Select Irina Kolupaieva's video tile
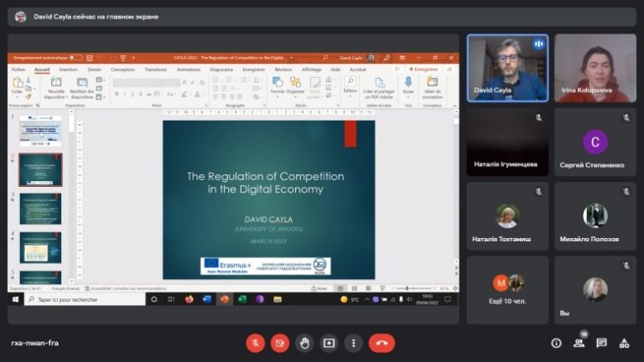The image size is (644, 362). [x=595, y=68]
